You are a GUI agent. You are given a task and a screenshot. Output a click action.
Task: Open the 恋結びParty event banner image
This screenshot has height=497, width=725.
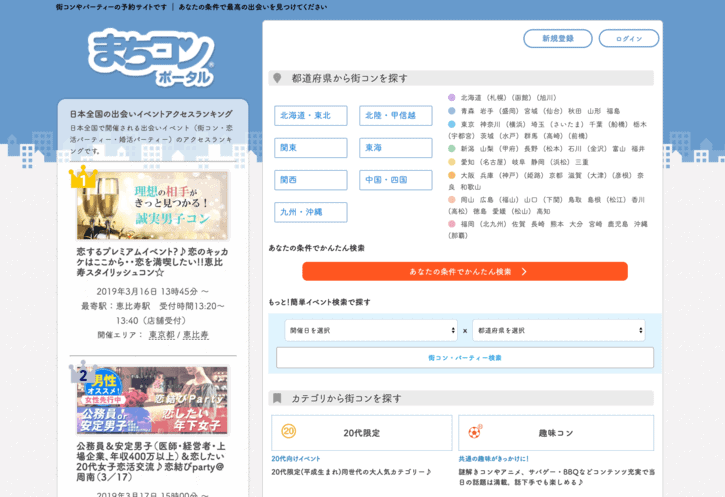tap(152, 400)
